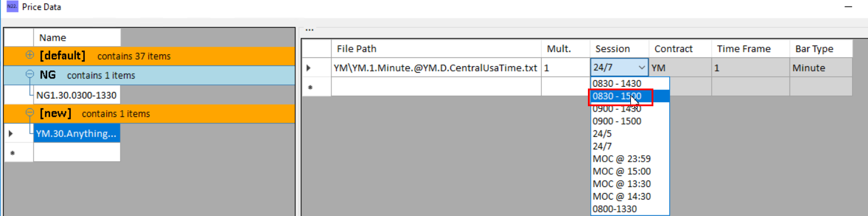This screenshot has width=868, height=216.
Task: Collapse the [new] group minus icon
Action: [30, 113]
